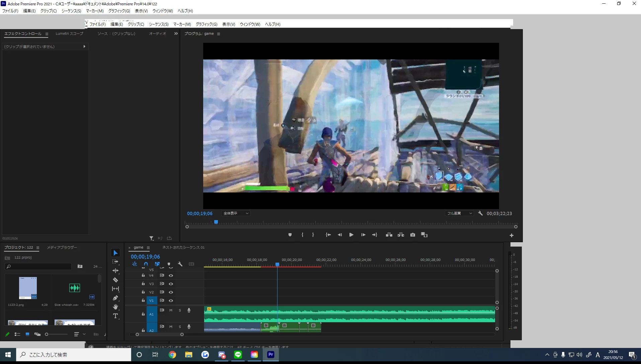Image resolution: width=641 pixels, height=364 pixels.
Task: Hide the V2 track output eye
Action: [x=171, y=292]
